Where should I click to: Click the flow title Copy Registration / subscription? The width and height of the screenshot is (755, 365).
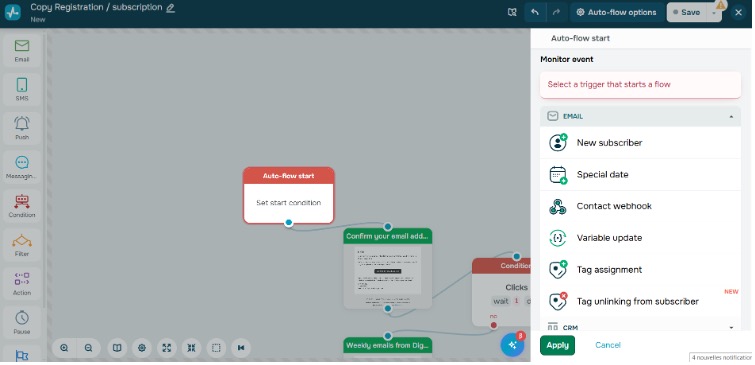pos(96,7)
